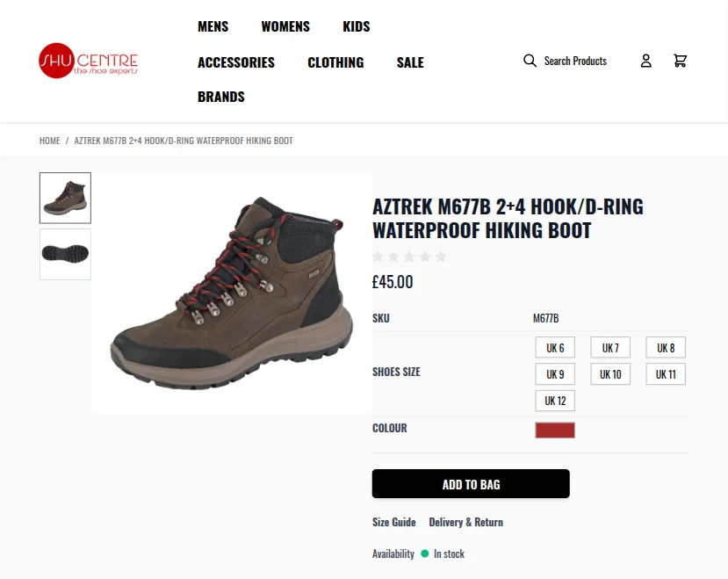
Task: Open the CLOTHING category
Action: click(335, 62)
